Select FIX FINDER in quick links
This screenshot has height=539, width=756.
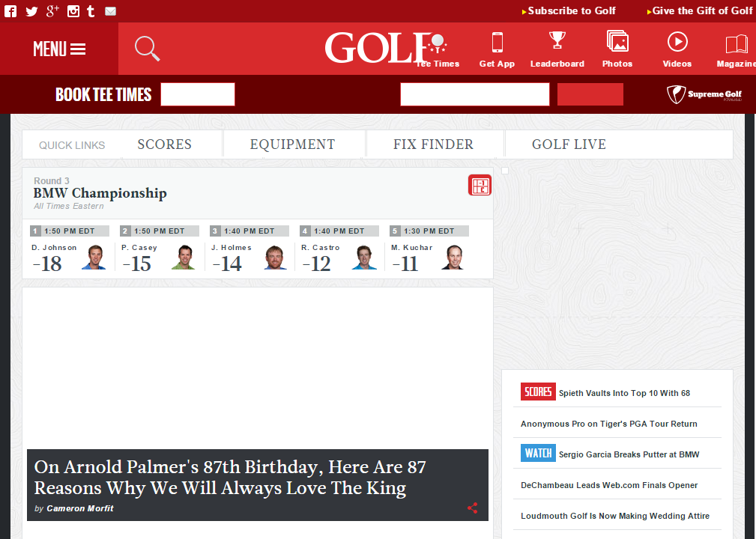(434, 144)
